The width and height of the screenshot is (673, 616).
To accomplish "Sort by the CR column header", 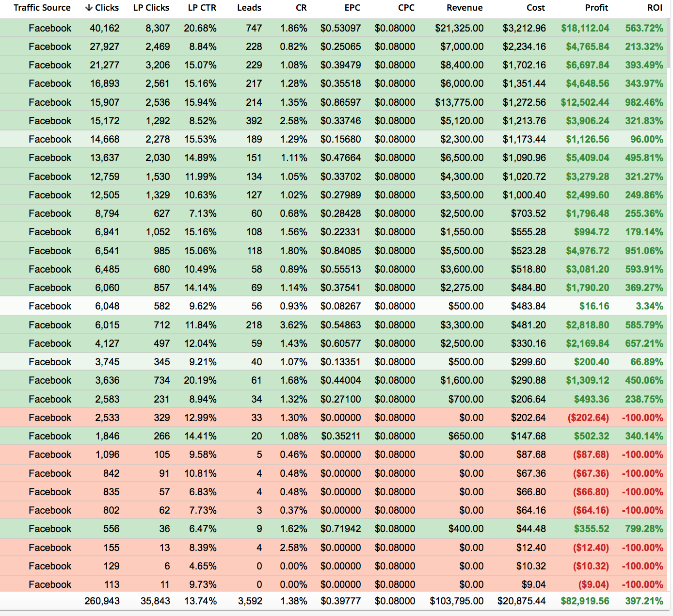I will click(x=301, y=8).
